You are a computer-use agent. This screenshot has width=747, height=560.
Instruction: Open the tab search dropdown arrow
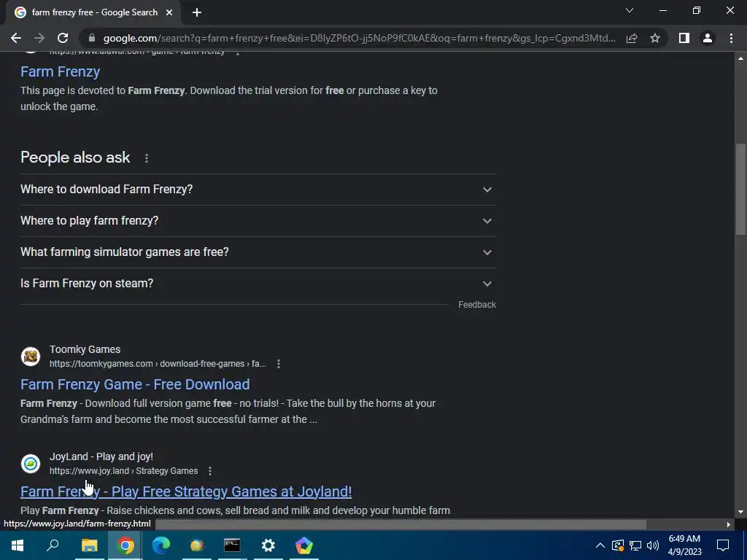click(x=630, y=10)
